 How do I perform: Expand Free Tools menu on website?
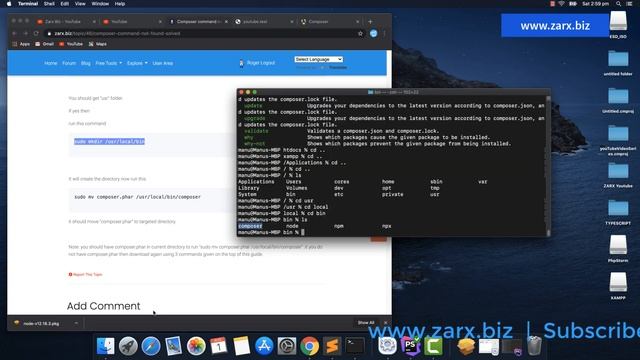point(109,63)
